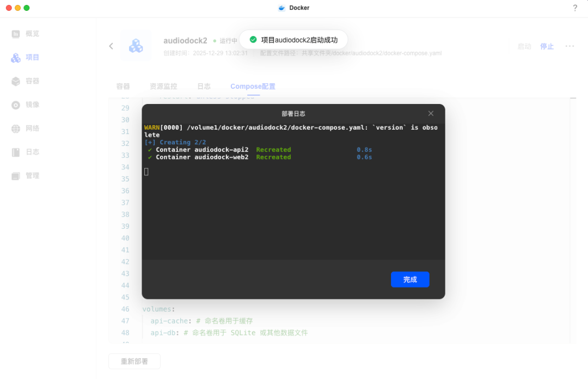Open 概览 label in the sidebar
The image size is (588, 379).
coord(33,34)
